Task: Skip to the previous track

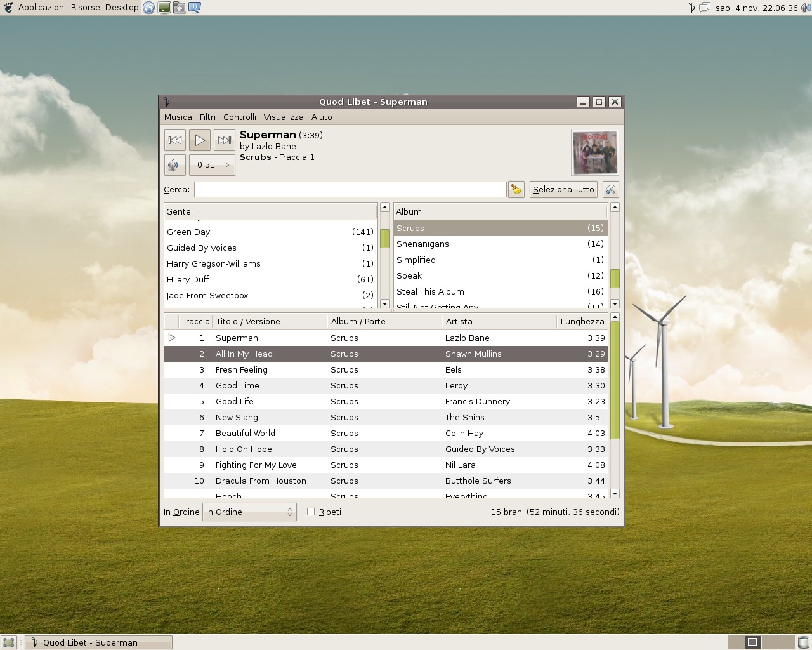Action: [175, 140]
